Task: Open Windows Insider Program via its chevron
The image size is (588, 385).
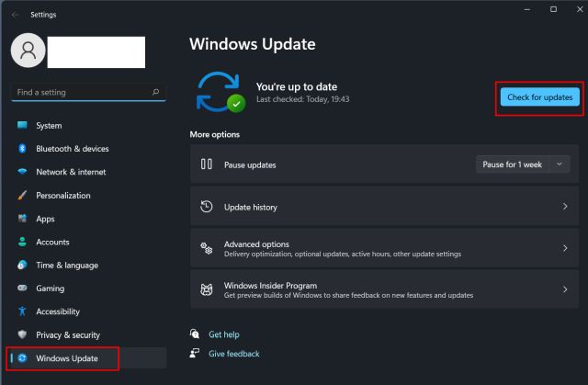Action: coord(564,289)
